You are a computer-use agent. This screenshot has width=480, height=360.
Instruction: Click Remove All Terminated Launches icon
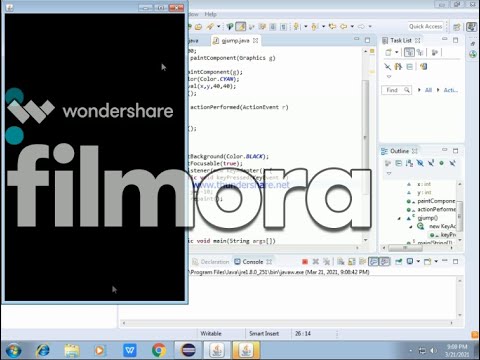pos(327,262)
